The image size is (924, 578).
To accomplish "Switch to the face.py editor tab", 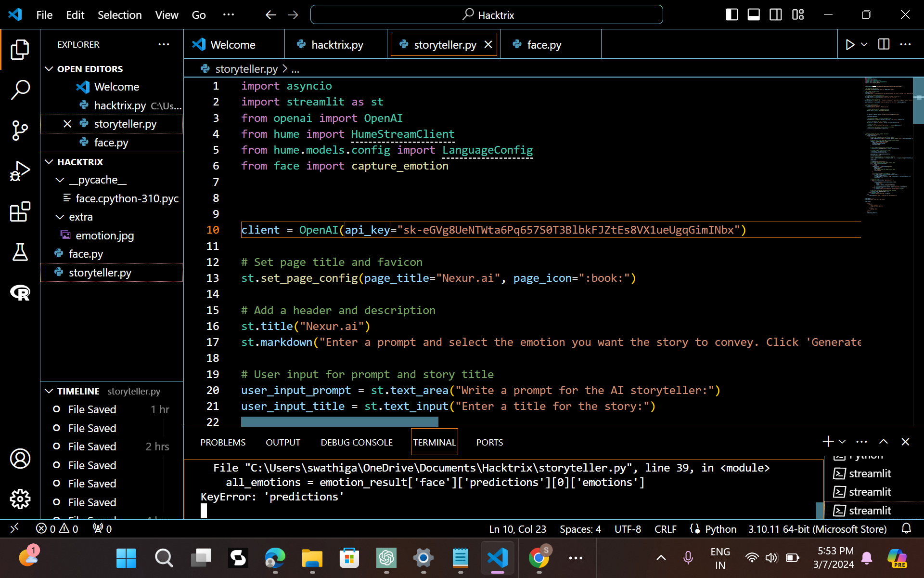I will [543, 44].
